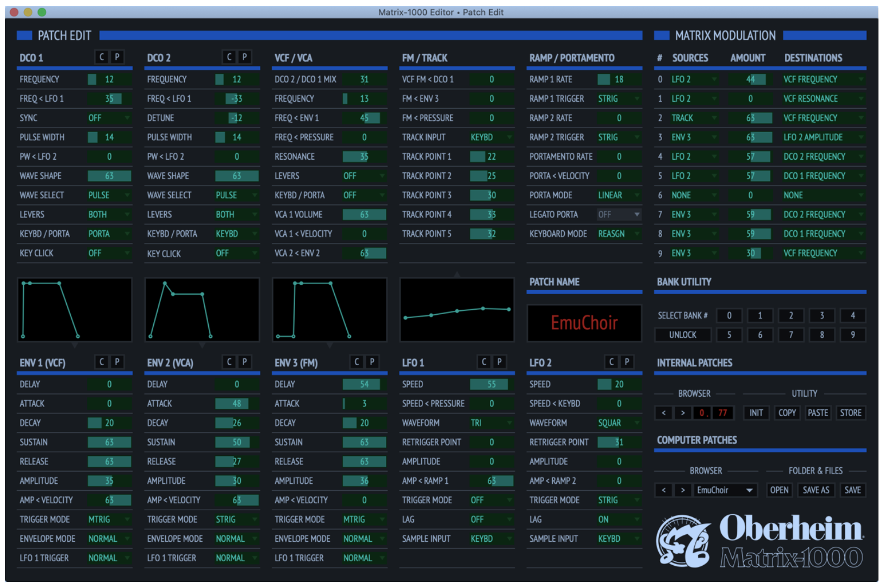This screenshot has width=885, height=588.
Task: Open the ENV 1 TRIGGER MODE dropdown
Action: coord(109,520)
